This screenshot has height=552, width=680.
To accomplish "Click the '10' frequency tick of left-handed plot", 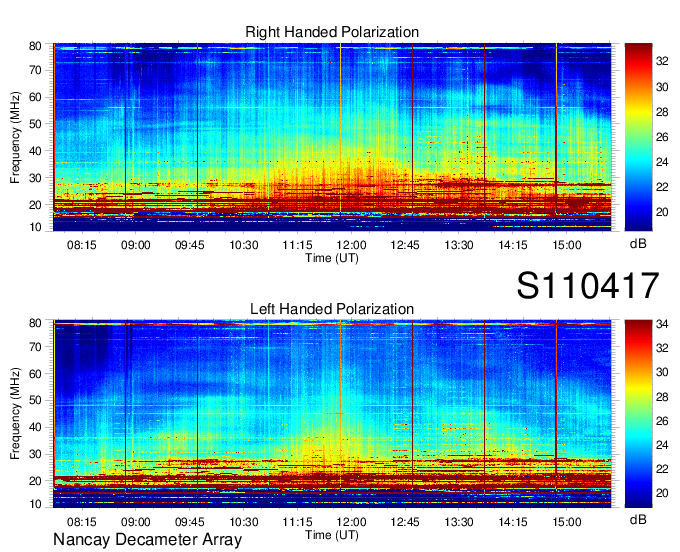I will 35,504.
